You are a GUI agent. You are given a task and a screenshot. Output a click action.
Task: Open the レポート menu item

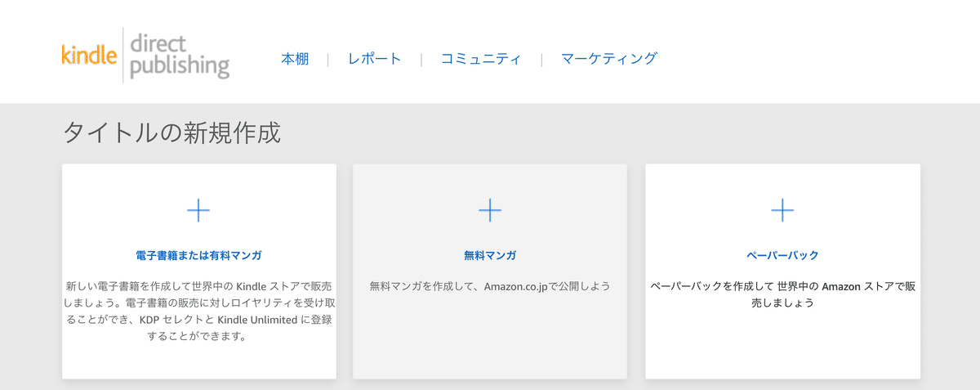click(x=374, y=59)
